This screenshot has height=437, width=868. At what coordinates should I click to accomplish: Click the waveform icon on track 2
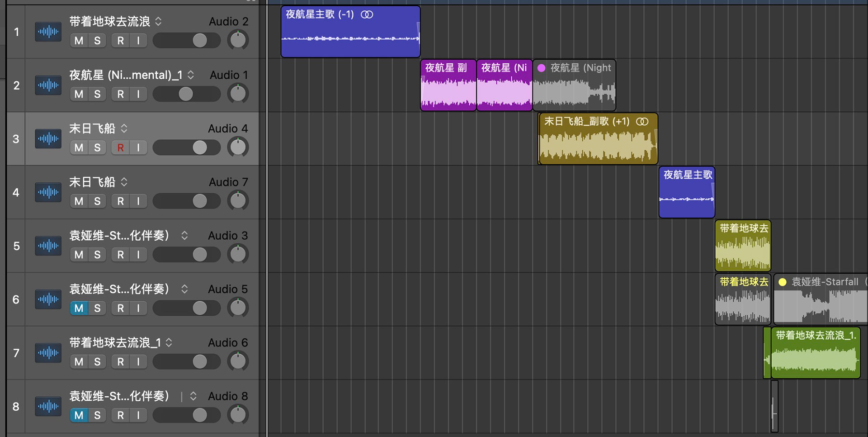pos(48,85)
